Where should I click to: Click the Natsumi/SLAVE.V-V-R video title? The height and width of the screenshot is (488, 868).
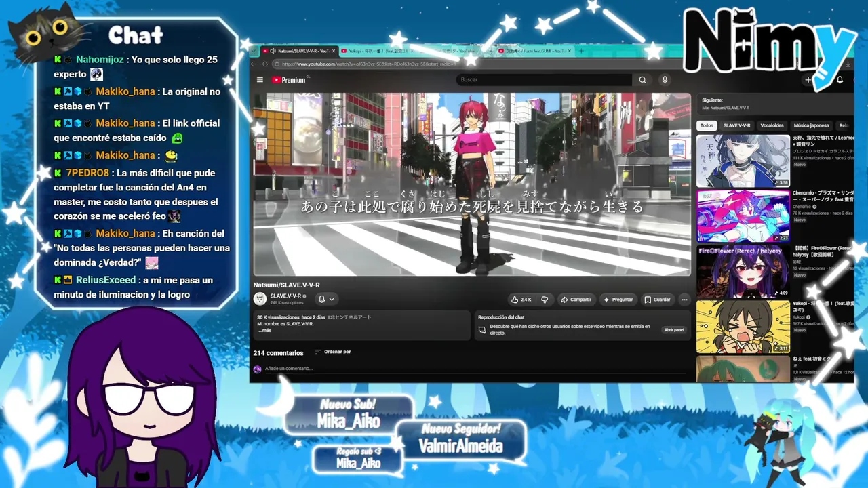287,285
